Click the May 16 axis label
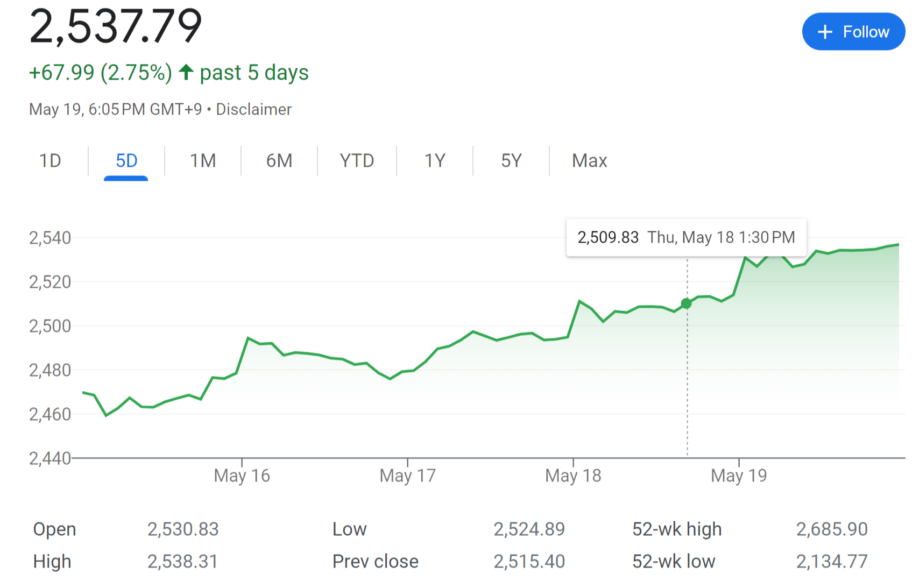The width and height of the screenshot is (912, 588). coord(242,476)
